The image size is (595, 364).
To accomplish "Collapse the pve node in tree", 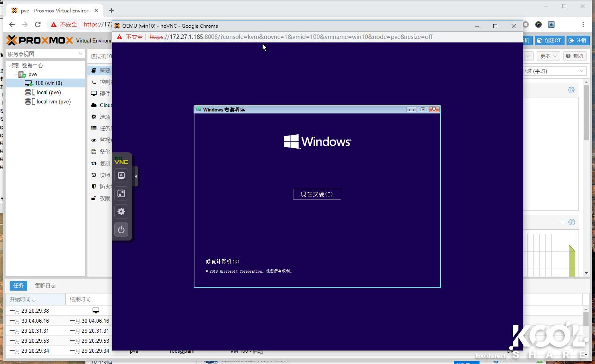I will 16,75.
